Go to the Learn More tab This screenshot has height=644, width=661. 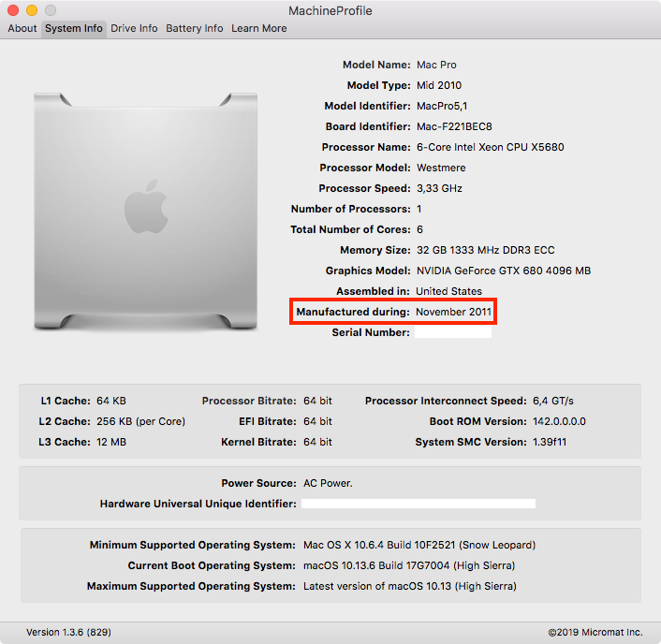258,28
